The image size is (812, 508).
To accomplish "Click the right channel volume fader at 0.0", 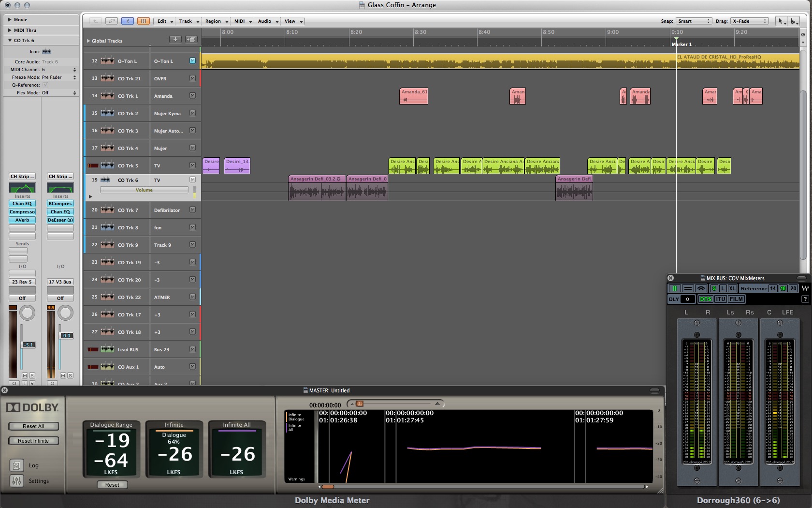I will pyautogui.click(x=67, y=335).
